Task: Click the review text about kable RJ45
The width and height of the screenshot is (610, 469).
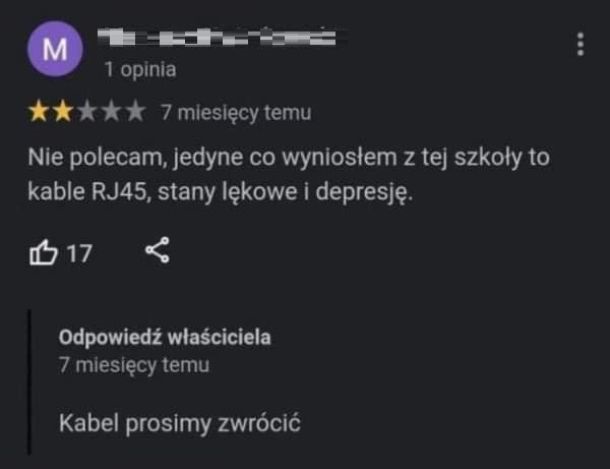Action: [288, 175]
